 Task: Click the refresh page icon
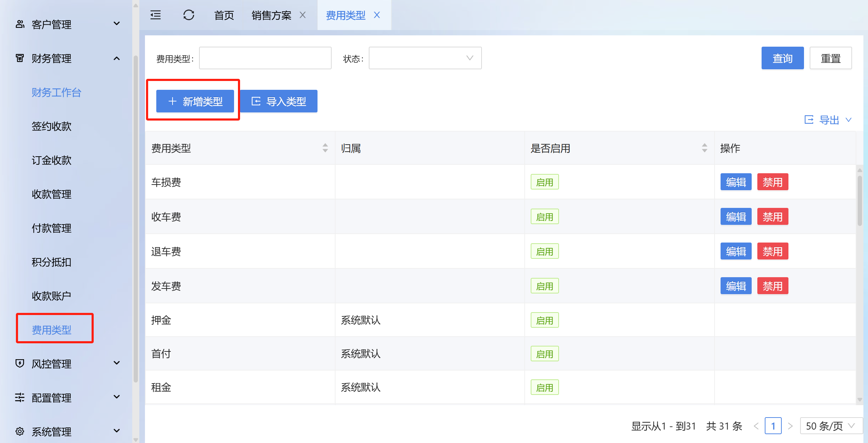188,15
